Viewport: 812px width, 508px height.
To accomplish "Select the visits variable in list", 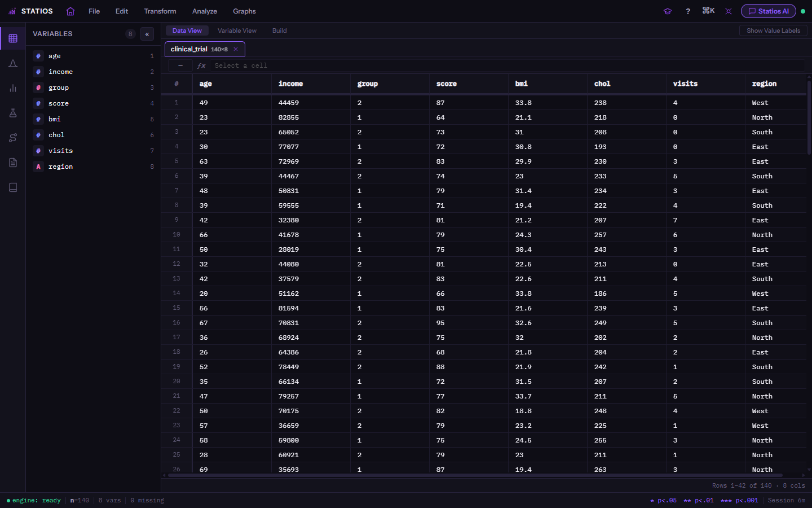I will pyautogui.click(x=94, y=151).
